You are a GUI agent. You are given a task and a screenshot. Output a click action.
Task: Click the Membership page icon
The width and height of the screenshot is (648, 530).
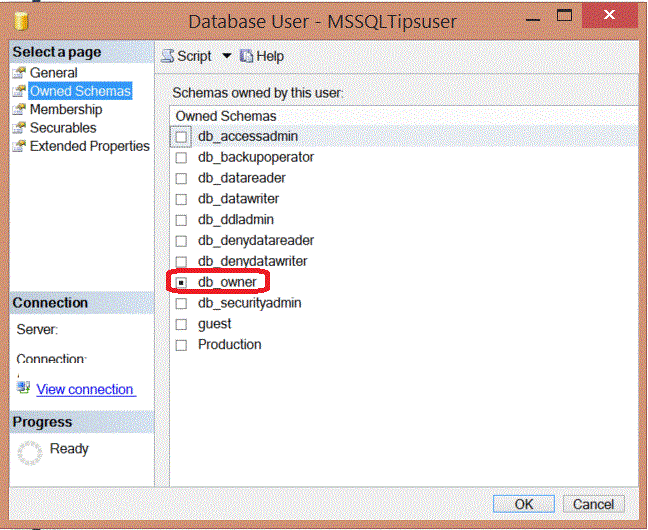(x=19, y=109)
